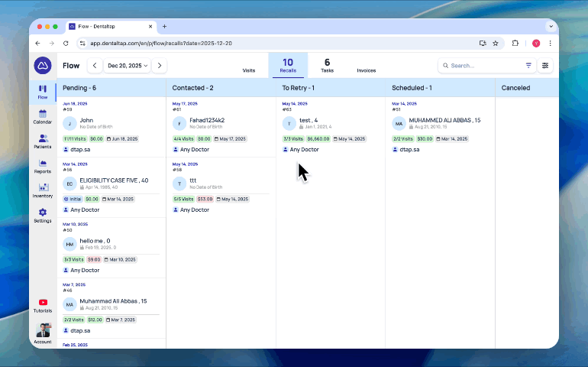Open Calendar from the sidebar

(x=43, y=116)
